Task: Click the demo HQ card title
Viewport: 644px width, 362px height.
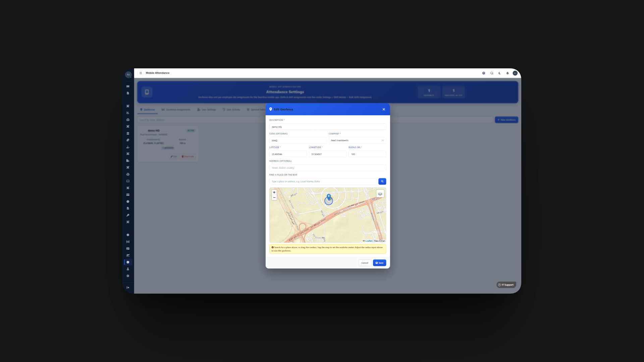Action: tap(154, 131)
